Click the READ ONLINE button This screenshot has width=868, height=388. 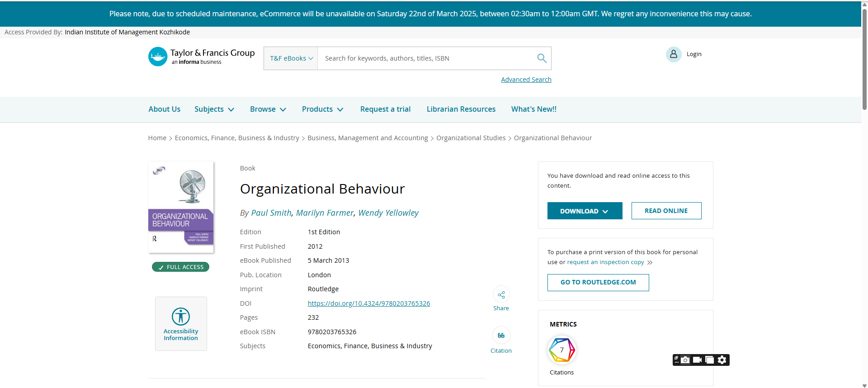pyautogui.click(x=666, y=211)
